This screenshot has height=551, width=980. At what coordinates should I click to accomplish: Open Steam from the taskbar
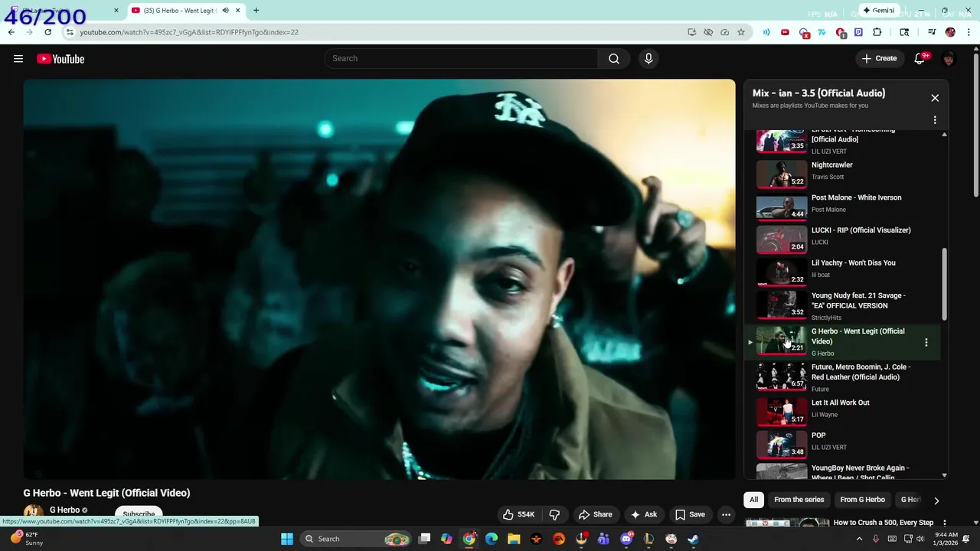693,539
